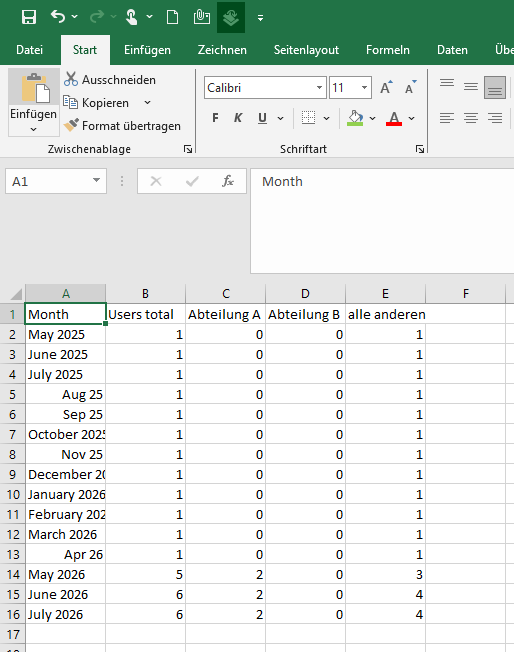Apply red font color A
The width and height of the screenshot is (514, 652).
tap(394, 119)
